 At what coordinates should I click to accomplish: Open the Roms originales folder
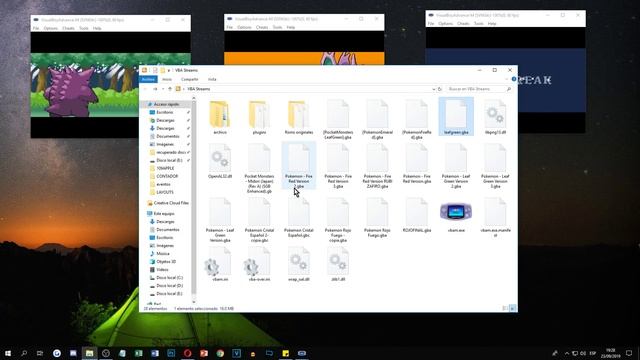pos(299,118)
